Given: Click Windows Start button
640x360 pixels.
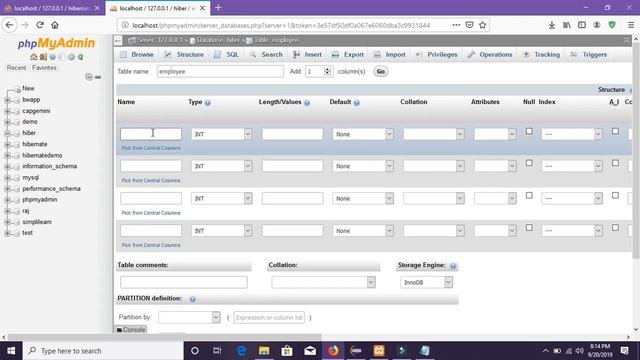Looking at the screenshot, I should point(11,351).
